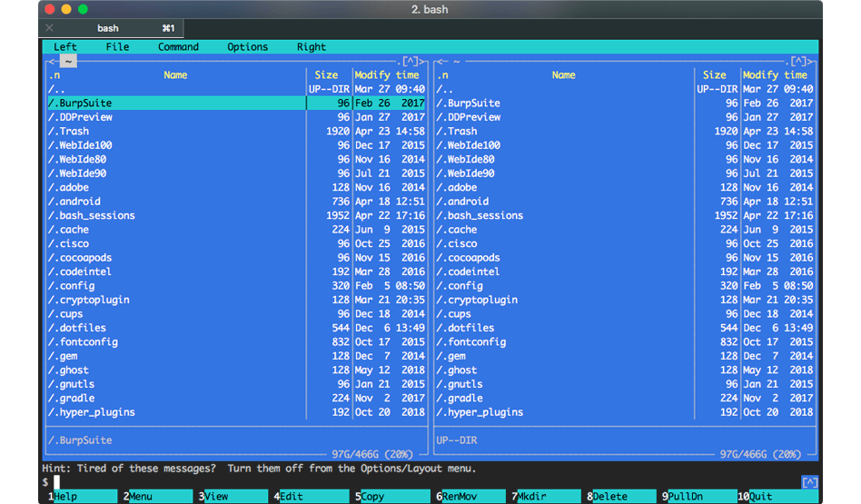Close the bash tab with its x icon
This screenshot has height=504, width=861.
pos(49,28)
